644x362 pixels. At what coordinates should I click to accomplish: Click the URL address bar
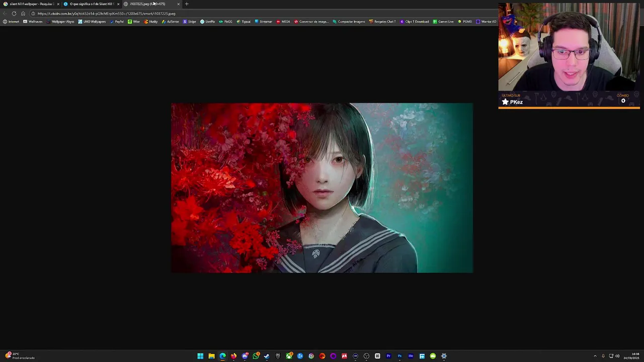262,14
